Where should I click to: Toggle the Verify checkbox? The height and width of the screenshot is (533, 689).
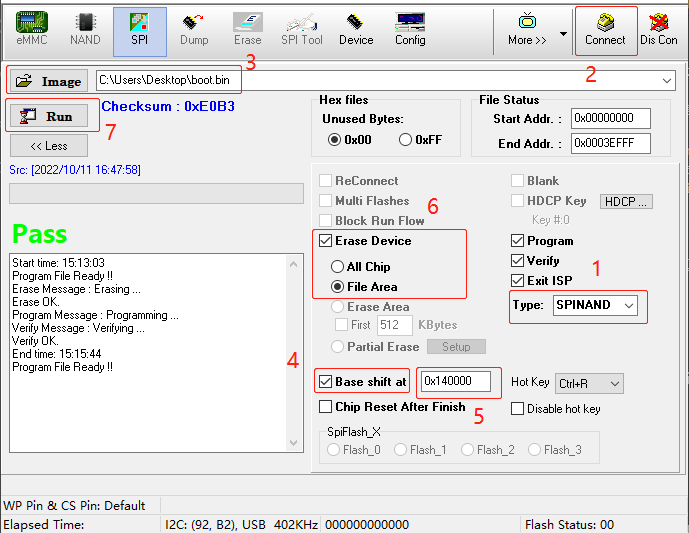517,261
